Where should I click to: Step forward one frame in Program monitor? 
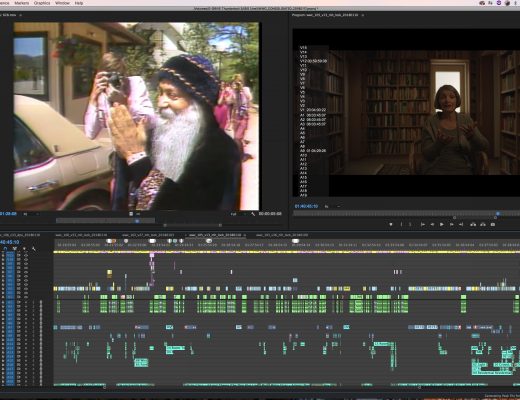click(x=452, y=225)
